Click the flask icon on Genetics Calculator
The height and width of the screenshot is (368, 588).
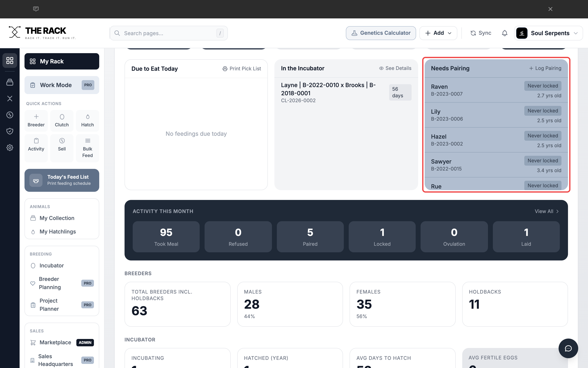click(354, 33)
